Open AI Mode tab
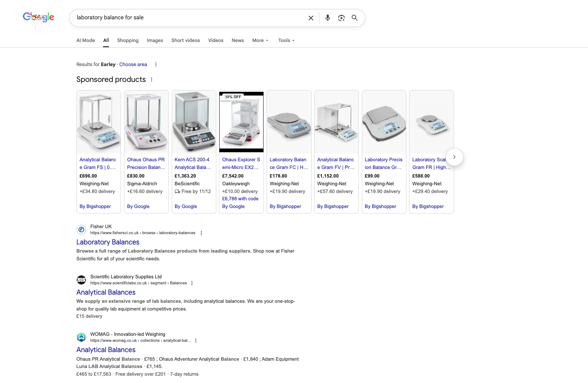 tap(85, 40)
